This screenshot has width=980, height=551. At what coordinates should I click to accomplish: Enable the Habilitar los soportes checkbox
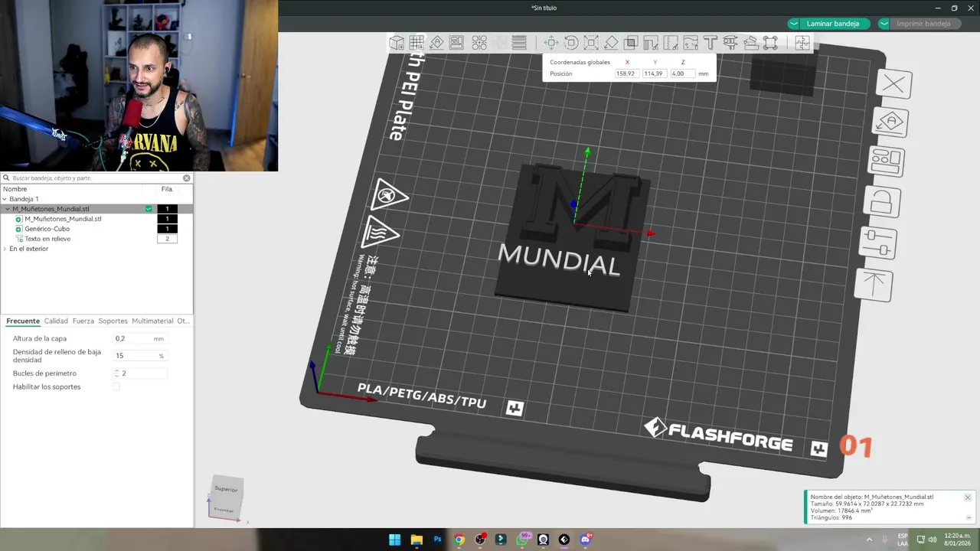(x=116, y=386)
